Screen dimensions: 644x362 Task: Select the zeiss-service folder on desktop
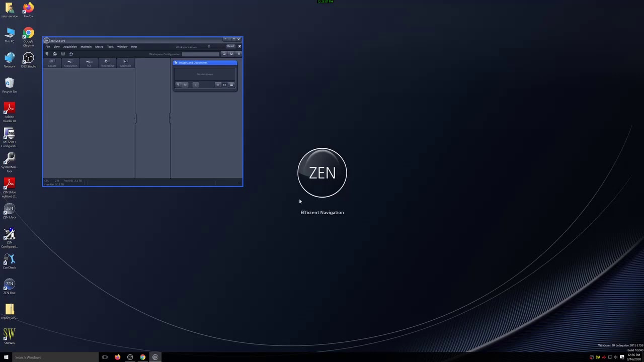(x=10, y=10)
